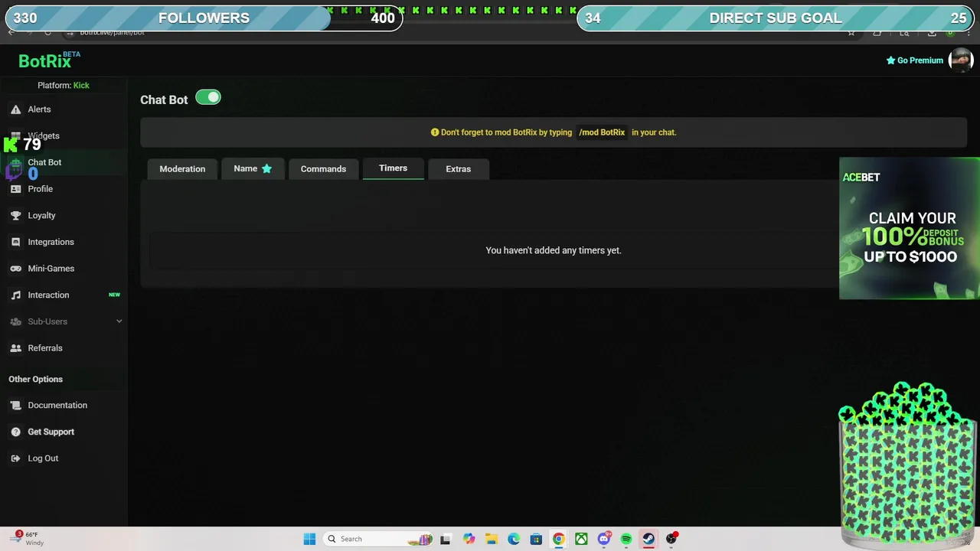Switch to Steam in the taskbar
Image resolution: width=980 pixels, height=551 pixels.
(648, 539)
